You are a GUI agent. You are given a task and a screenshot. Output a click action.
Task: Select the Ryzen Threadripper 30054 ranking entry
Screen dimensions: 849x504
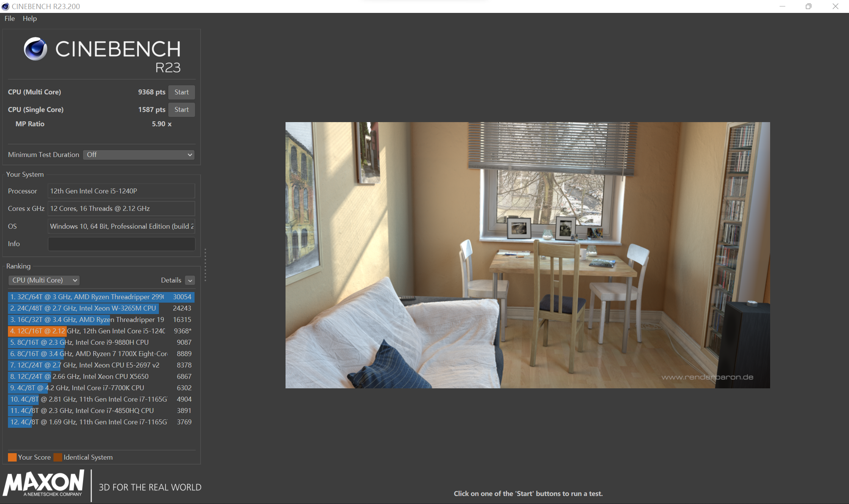pos(101,297)
